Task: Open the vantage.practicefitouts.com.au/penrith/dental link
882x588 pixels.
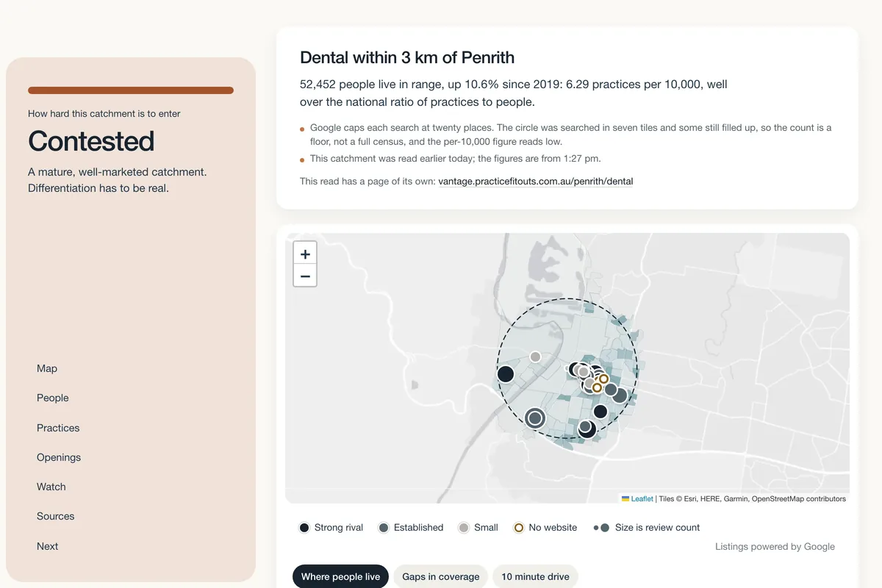Action: click(x=536, y=181)
